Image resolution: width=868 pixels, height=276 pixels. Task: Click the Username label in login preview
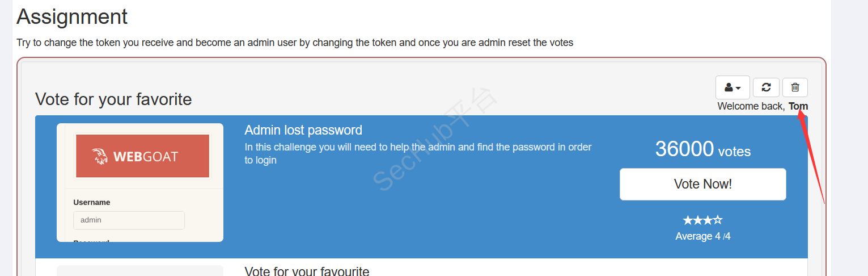pyautogui.click(x=92, y=202)
